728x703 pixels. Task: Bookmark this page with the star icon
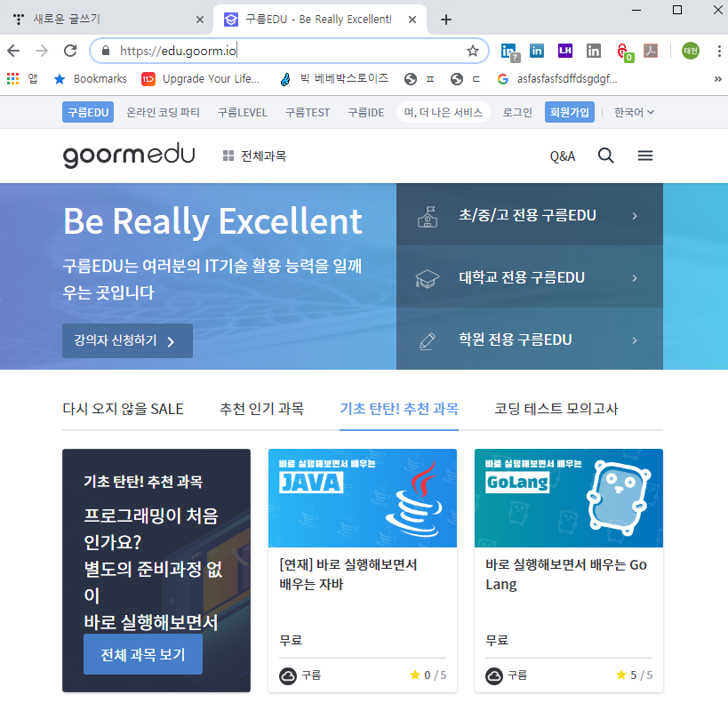pos(473,51)
